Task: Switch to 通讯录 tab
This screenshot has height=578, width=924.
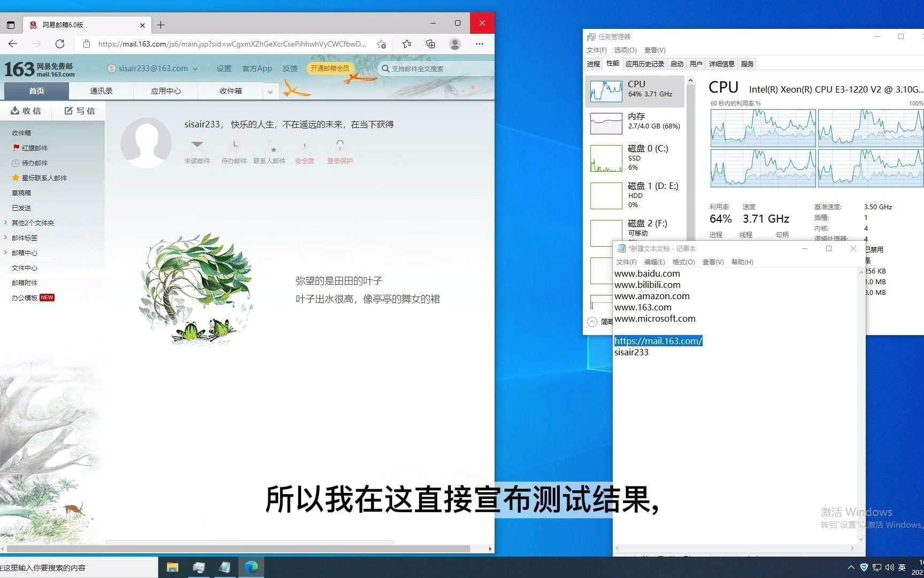Action: click(101, 91)
